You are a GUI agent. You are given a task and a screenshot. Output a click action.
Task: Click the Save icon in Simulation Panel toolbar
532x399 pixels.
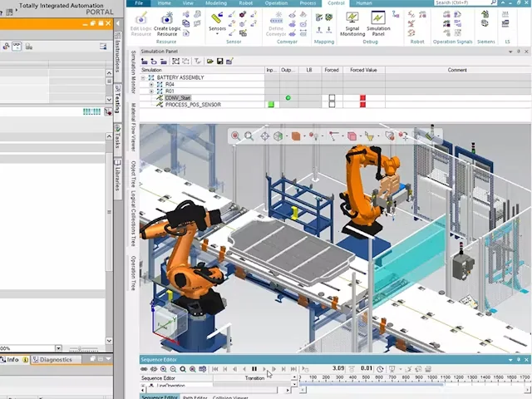tap(219, 62)
